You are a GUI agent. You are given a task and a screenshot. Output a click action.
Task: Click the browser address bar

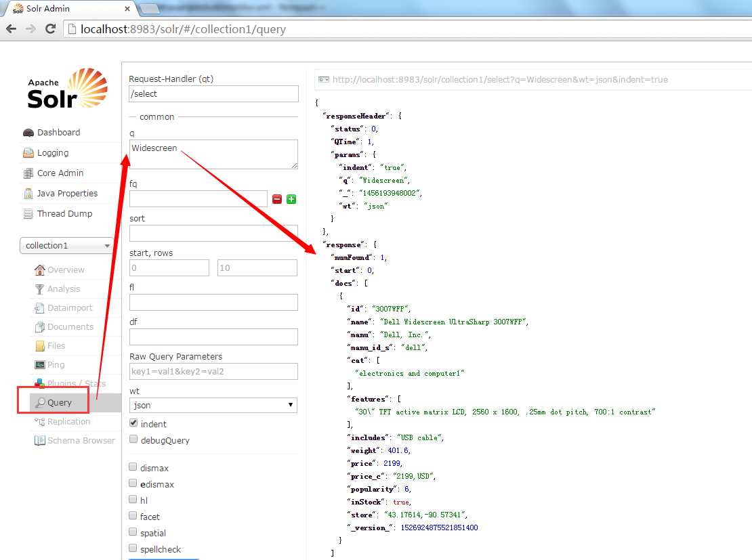tap(408, 29)
